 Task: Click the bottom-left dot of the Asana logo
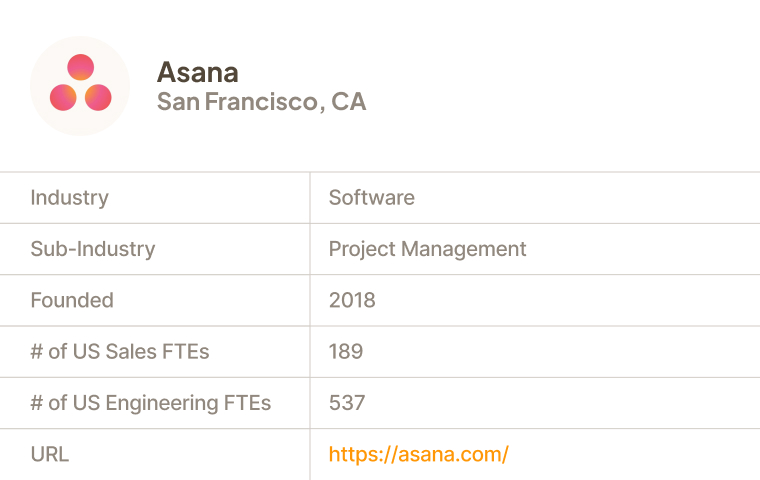63,97
